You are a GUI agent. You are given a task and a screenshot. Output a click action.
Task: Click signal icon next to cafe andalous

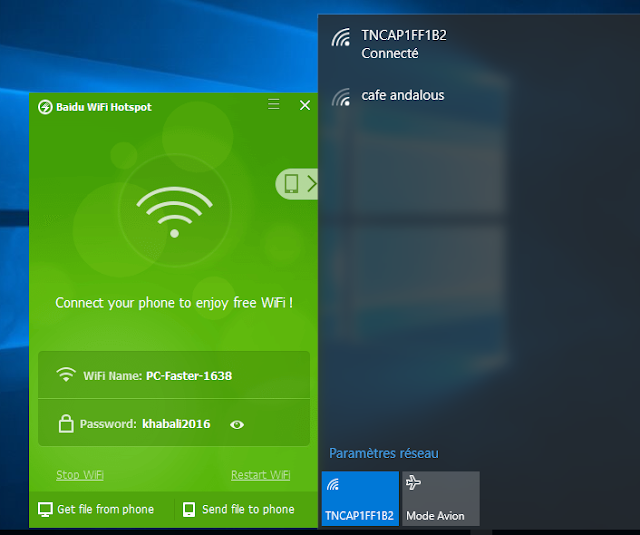click(x=341, y=97)
